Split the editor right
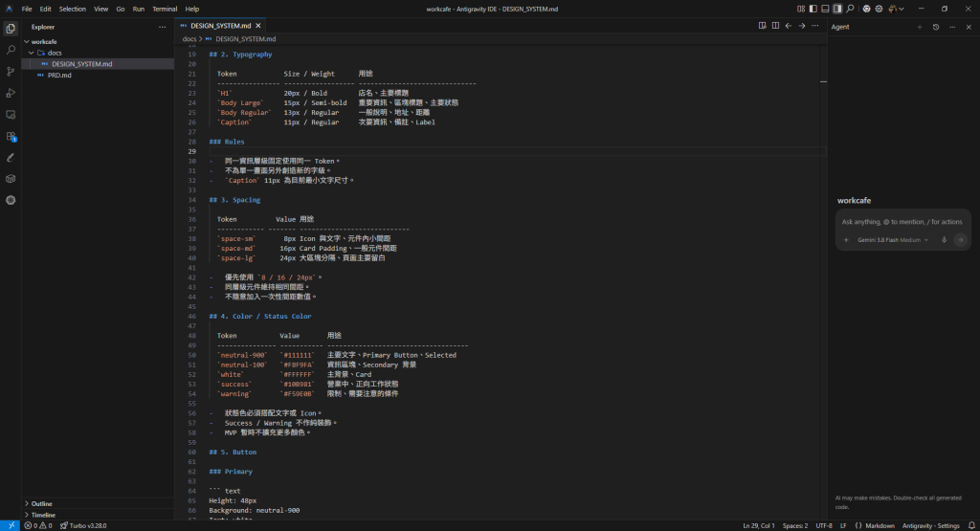 tap(775, 26)
